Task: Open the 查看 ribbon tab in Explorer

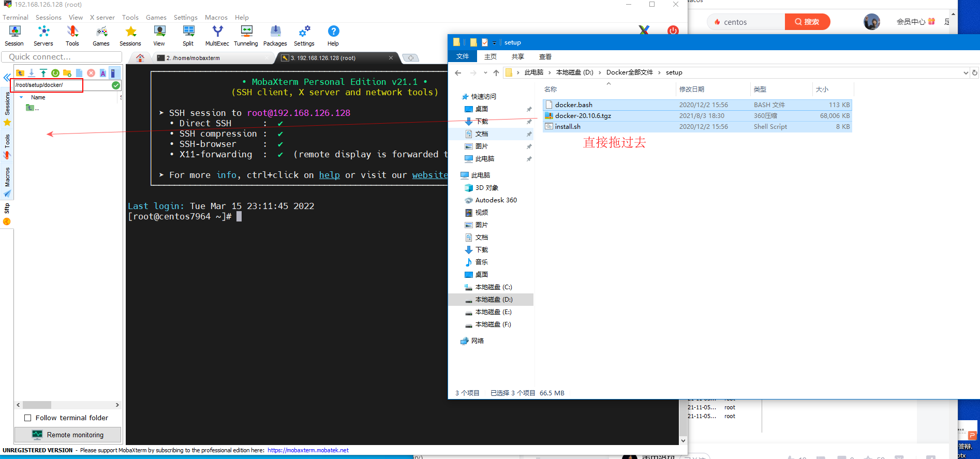Action: click(545, 57)
